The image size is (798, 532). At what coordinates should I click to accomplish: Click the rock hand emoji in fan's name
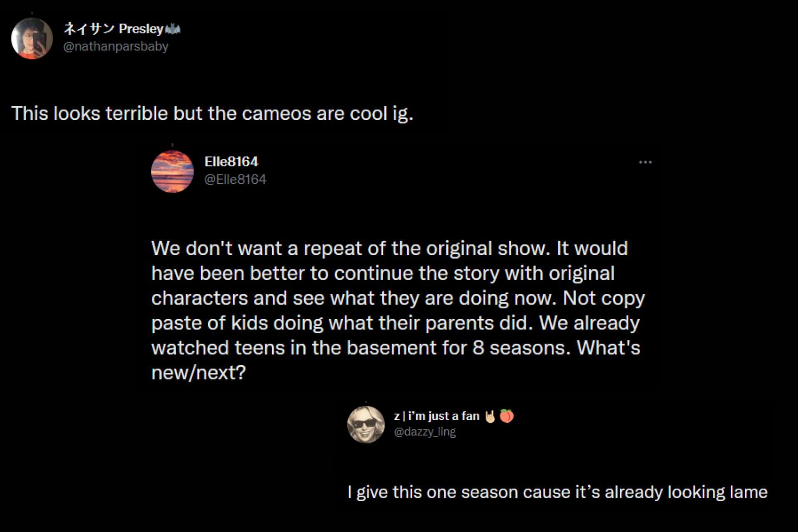[x=490, y=416]
